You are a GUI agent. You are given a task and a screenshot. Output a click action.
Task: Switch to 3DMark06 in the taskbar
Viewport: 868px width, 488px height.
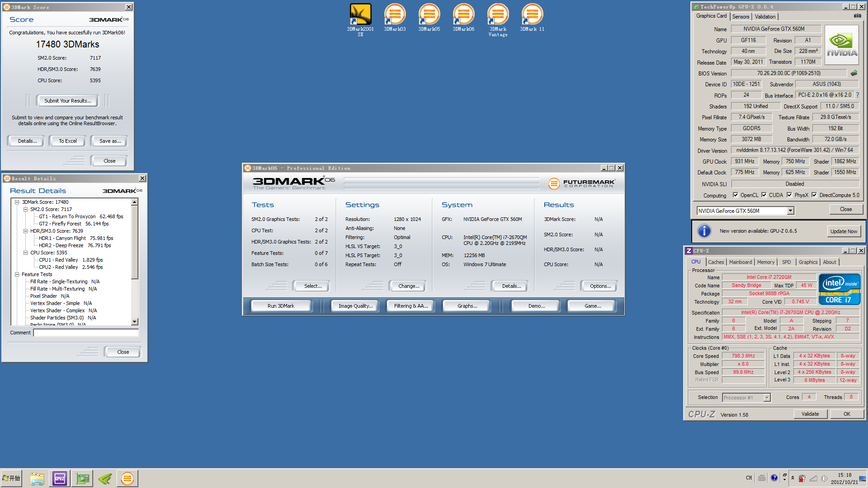tap(127, 479)
